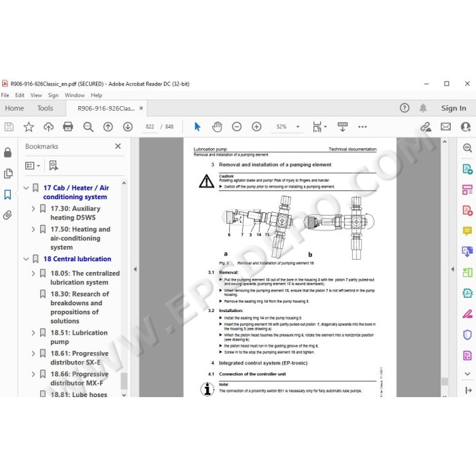Open notifications bell icon
Viewport: 476px width, 476px height.
click(x=423, y=108)
